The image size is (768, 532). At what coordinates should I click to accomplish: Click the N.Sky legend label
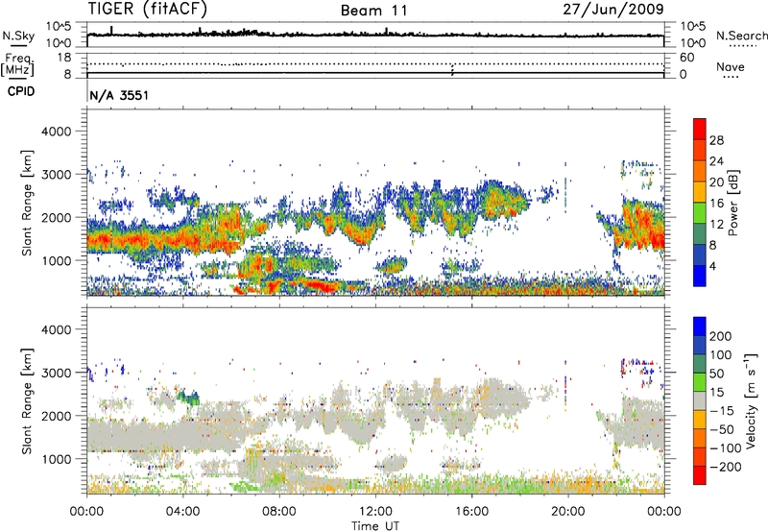18,36
